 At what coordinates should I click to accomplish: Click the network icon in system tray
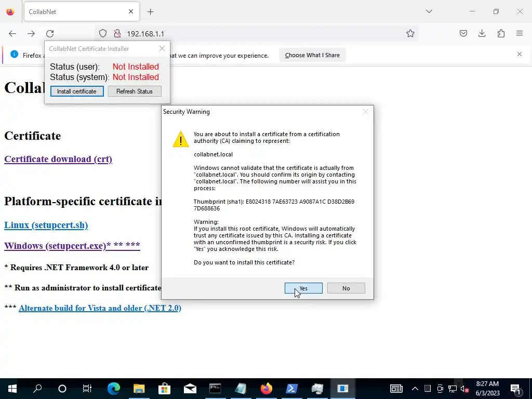click(x=453, y=389)
